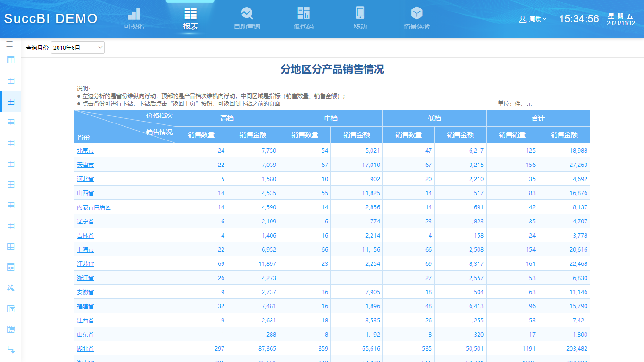Viewport: 644px width, 362px height.
Task: Click the clock showing 15:34:56
Action: click(579, 19)
